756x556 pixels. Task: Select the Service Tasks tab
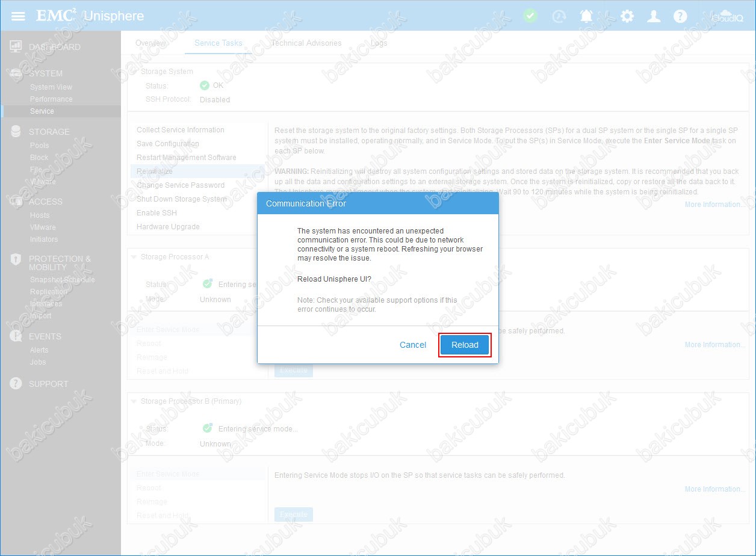point(218,43)
